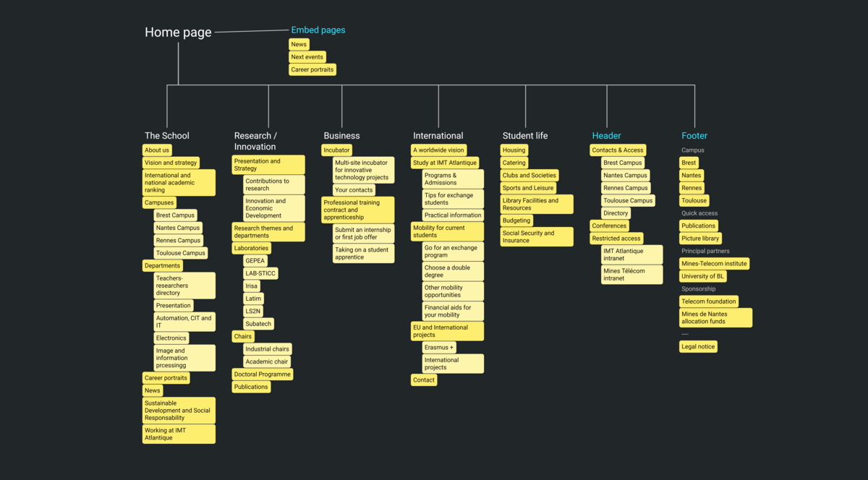Select the News sticky note under Embed pages
The width and height of the screenshot is (868, 480).
point(299,44)
